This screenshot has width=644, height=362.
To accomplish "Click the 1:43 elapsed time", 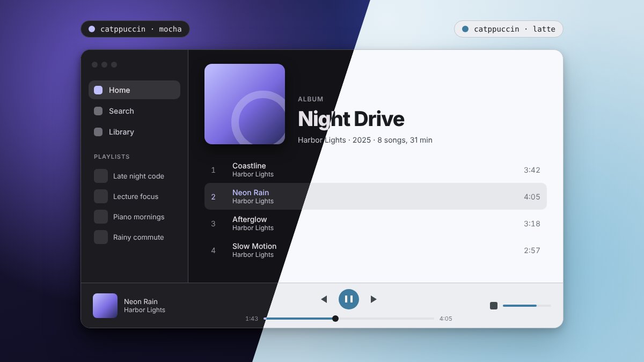I will tap(252, 319).
